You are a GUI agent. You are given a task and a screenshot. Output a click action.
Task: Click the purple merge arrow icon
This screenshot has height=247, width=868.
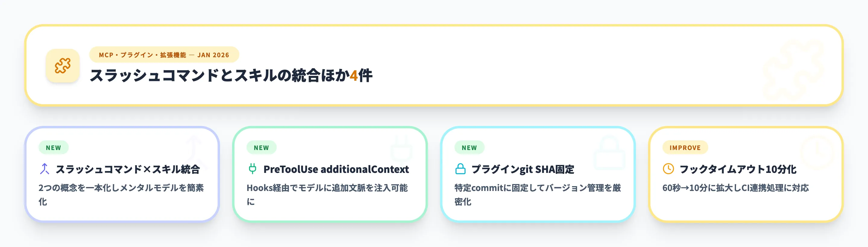[45, 169]
